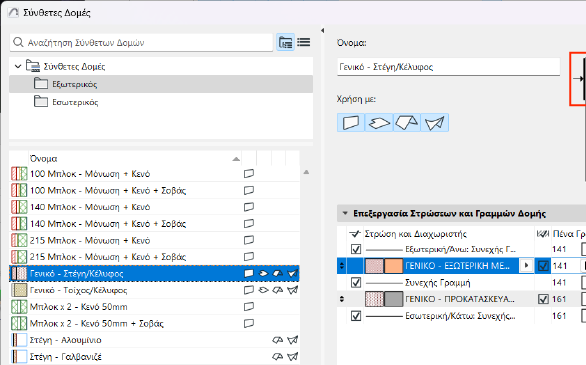
Task: Open material popup arrow for ΓΕΝΙΚΟ - ΕΞΩΤΕΡΙΚΗ ΜΕ
Action: (527, 266)
